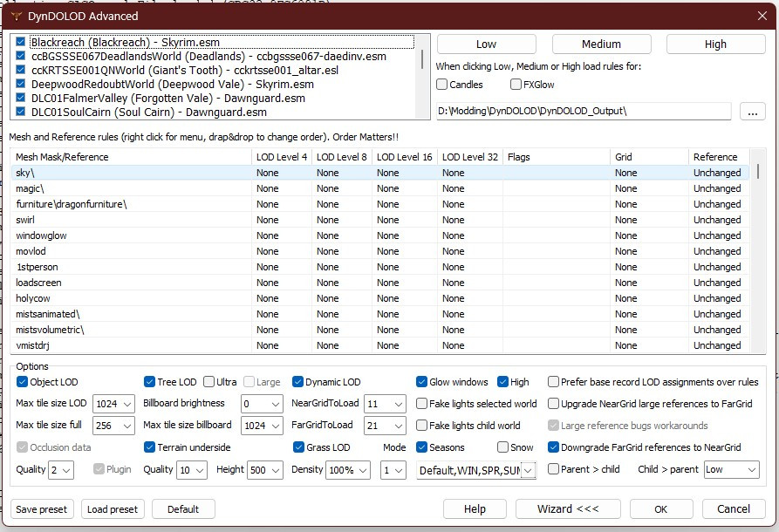The height and width of the screenshot is (532, 779).
Task: Click the LOD Level 16 column header
Action: point(405,157)
